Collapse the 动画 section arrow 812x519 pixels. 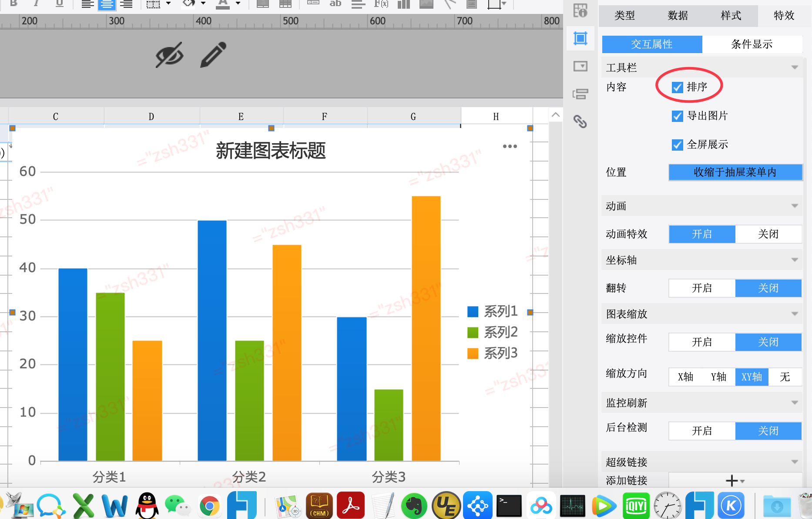tap(795, 206)
